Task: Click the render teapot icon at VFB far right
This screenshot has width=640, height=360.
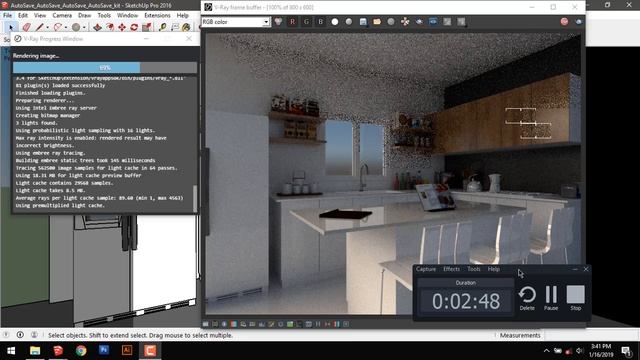Action: [578, 22]
